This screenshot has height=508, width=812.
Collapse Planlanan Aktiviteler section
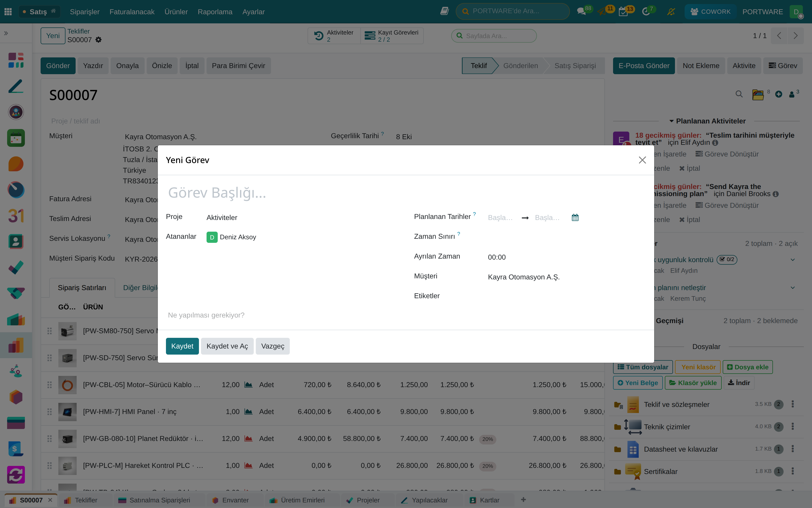click(707, 121)
